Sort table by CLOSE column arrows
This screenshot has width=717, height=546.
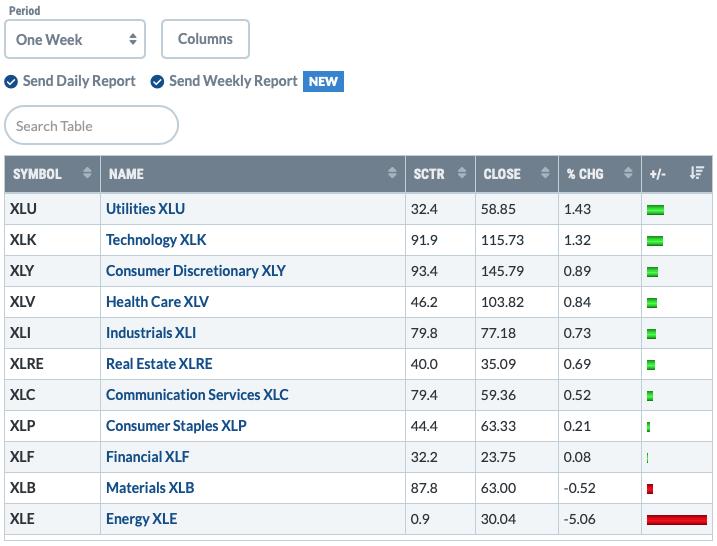(x=545, y=173)
